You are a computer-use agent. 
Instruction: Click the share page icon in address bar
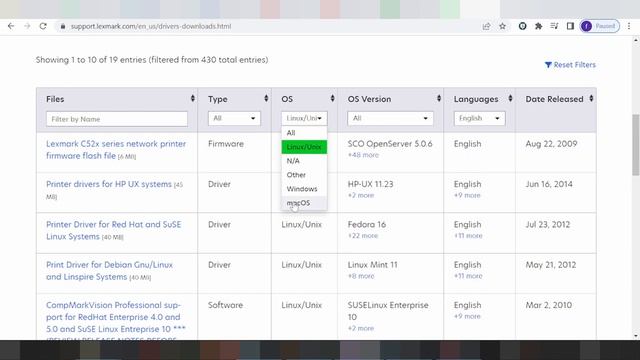pyautogui.click(x=486, y=26)
